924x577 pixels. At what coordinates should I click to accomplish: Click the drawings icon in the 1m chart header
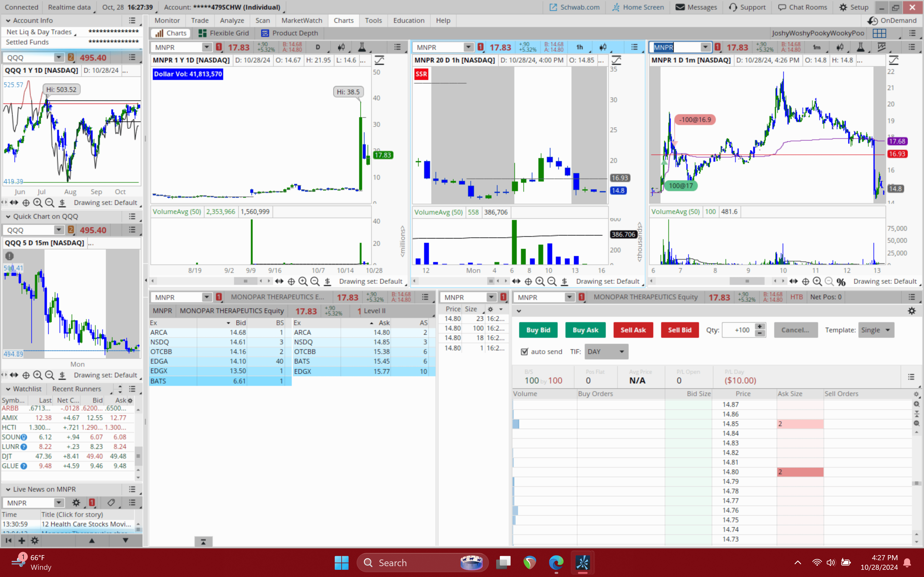[881, 47]
